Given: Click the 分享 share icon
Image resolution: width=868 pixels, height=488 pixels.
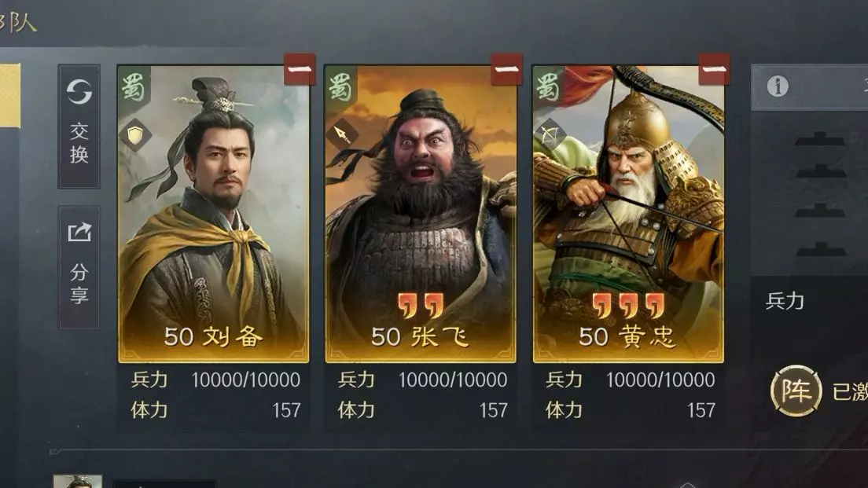Looking at the screenshot, I should point(79,233).
